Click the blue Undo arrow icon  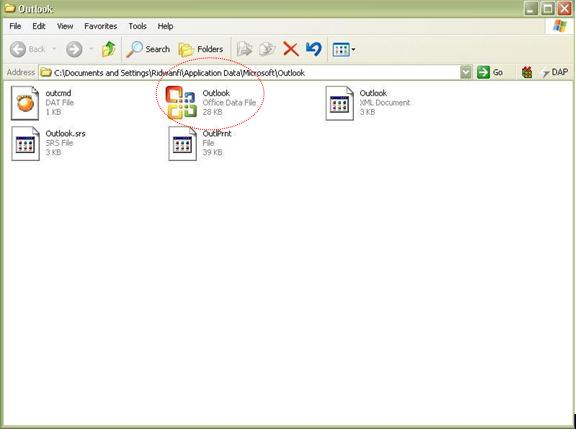(x=314, y=49)
